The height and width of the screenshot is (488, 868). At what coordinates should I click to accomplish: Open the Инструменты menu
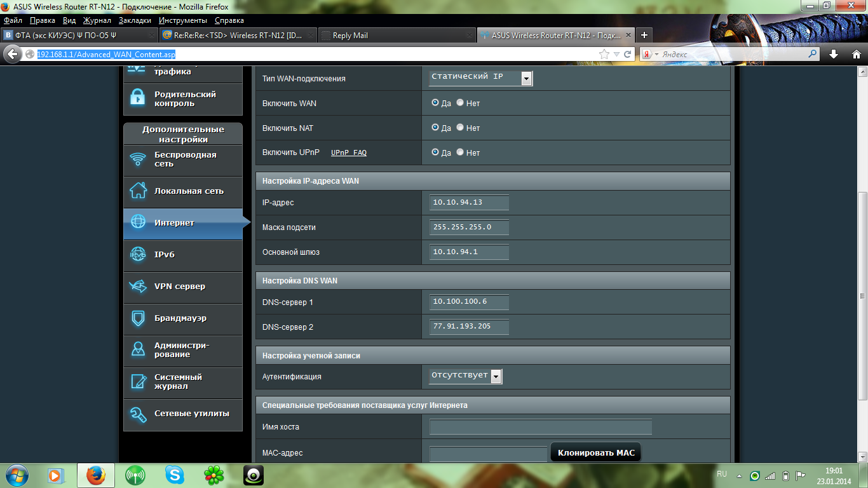(x=183, y=20)
